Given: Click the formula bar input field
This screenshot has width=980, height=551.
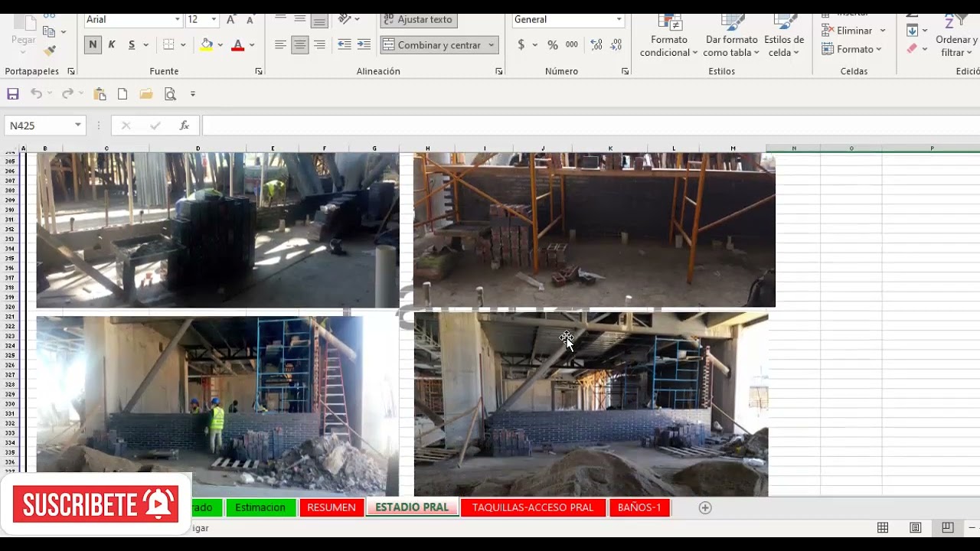Looking at the screenshot, I should (x=590, y=126).
